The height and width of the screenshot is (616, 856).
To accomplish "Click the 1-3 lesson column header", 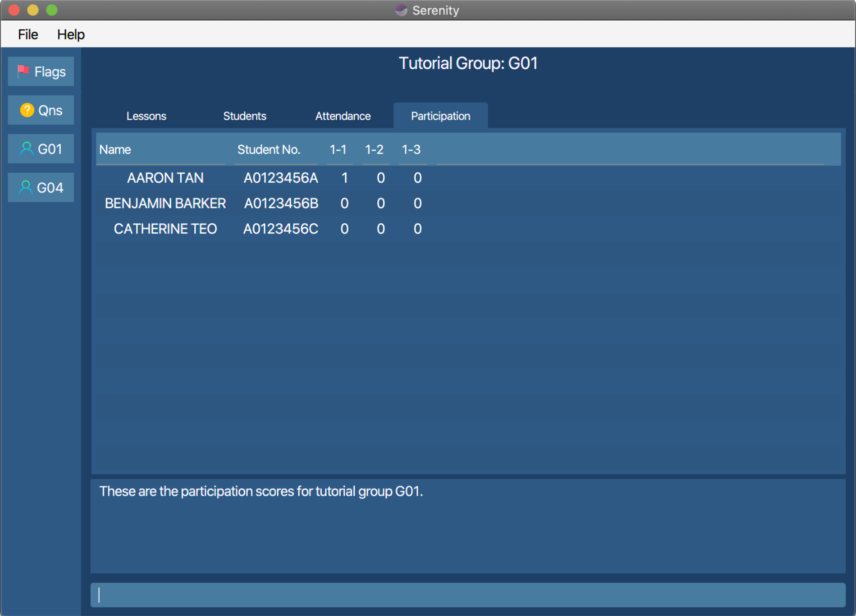I will tap(413, 149).
